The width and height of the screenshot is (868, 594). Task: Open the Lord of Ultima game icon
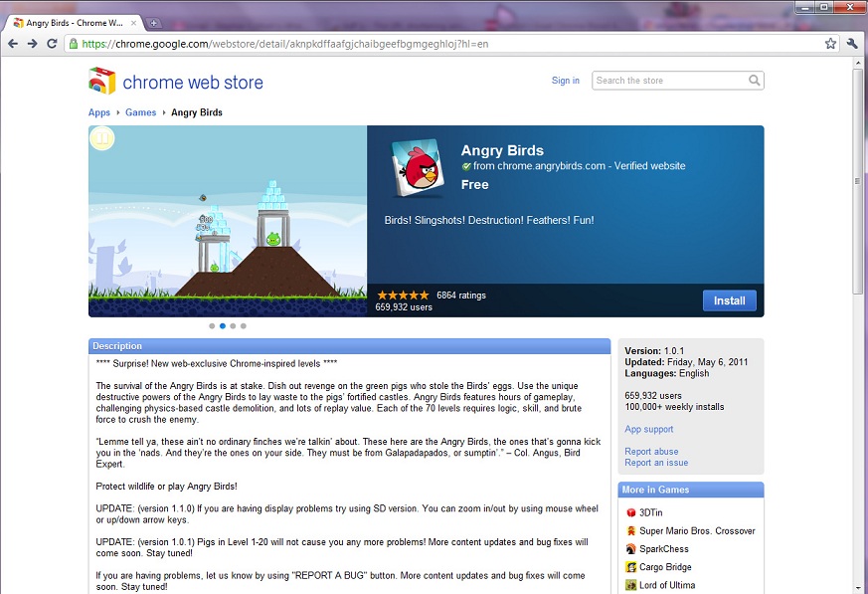[630, 585]
